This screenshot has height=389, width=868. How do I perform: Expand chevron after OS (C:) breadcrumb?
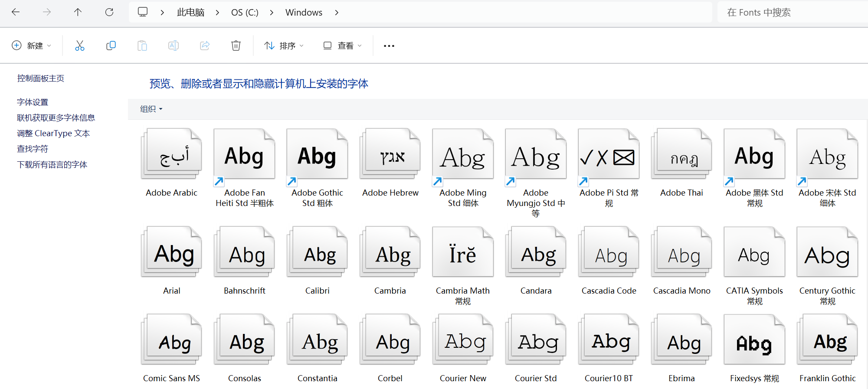point(272,13)
